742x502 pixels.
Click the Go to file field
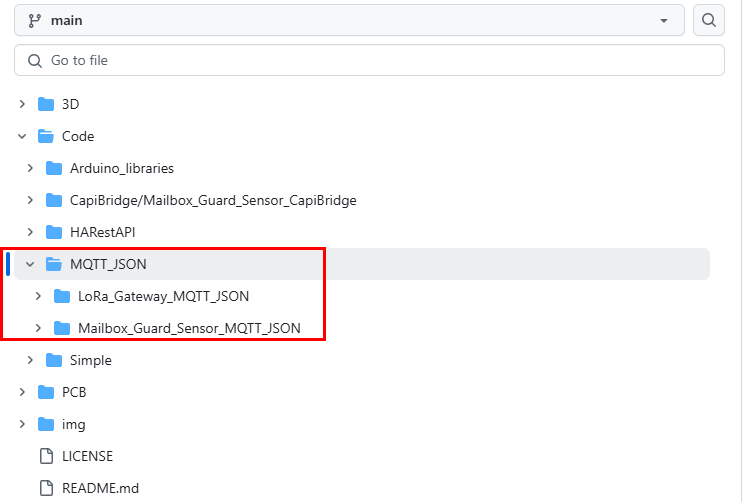pyautogui.click(x=369, y=60)
